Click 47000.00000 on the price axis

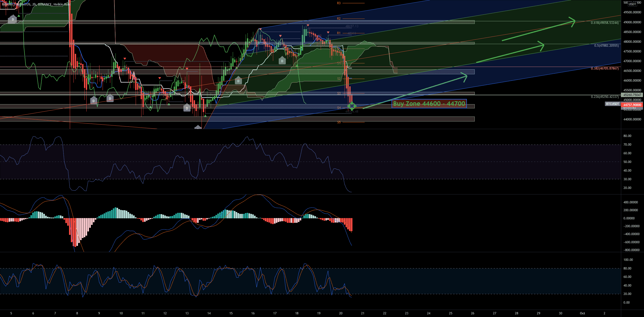632,61
